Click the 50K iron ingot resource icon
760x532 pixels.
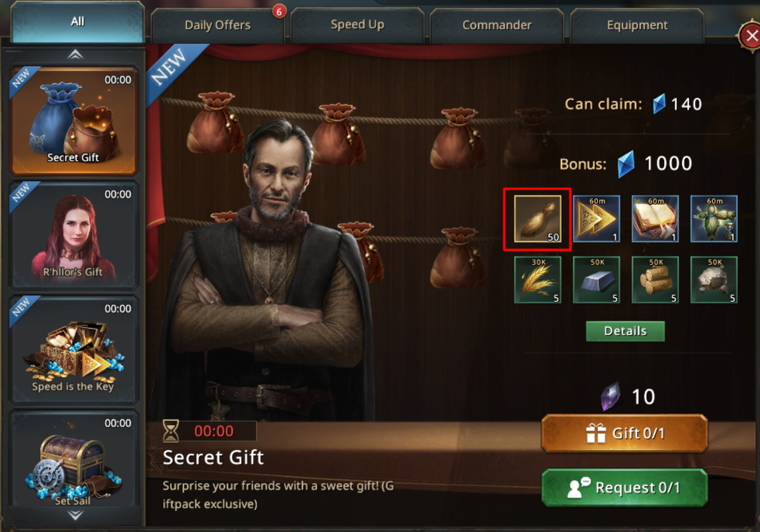(x=596, y=280)
